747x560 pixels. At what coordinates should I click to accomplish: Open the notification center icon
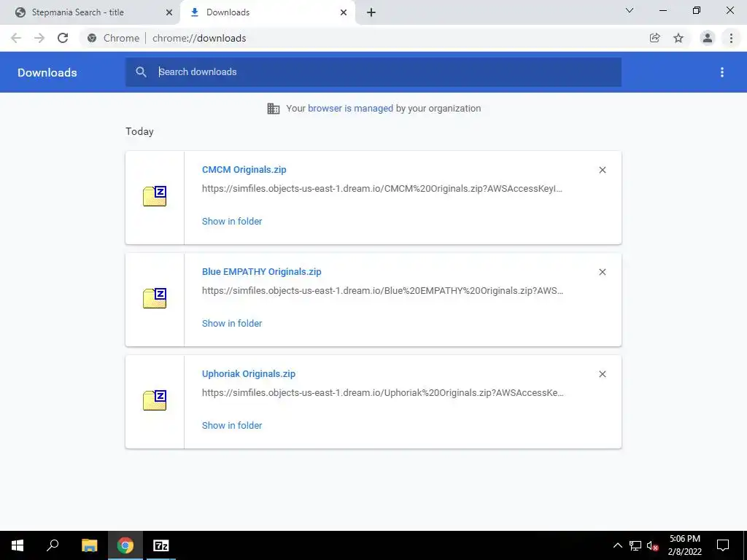pos(723,545)
